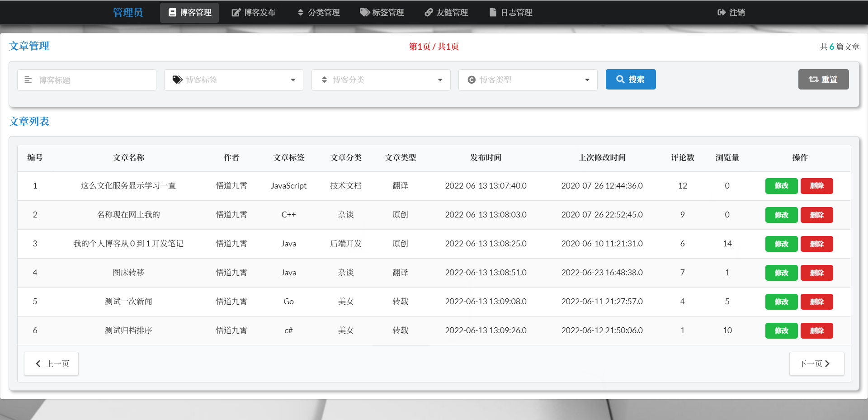Viewport: 868px width, 420px height.
Task: Click the 上次修改时间 column header
Action: pos(602,158)
